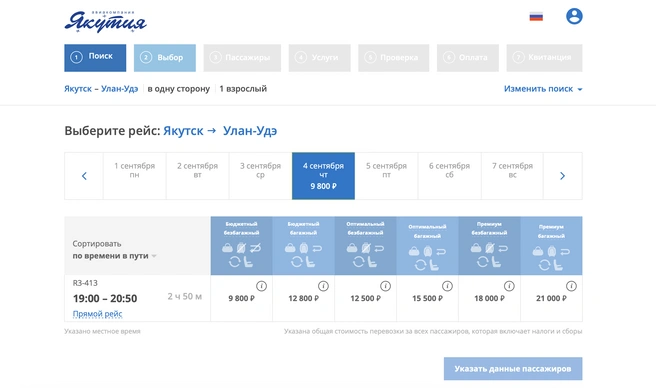The height and width of the screenshot is (388, 656).
Task: Show next dates with right chevron
Action: coord(562,176)
